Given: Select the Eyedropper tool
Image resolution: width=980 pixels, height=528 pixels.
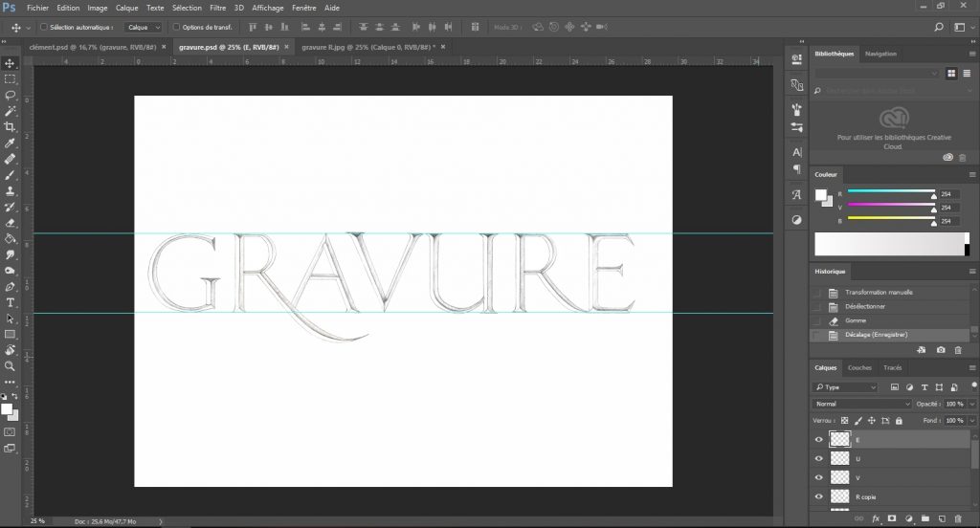Looking at the screenshot, I should click(x=10, y=143).
